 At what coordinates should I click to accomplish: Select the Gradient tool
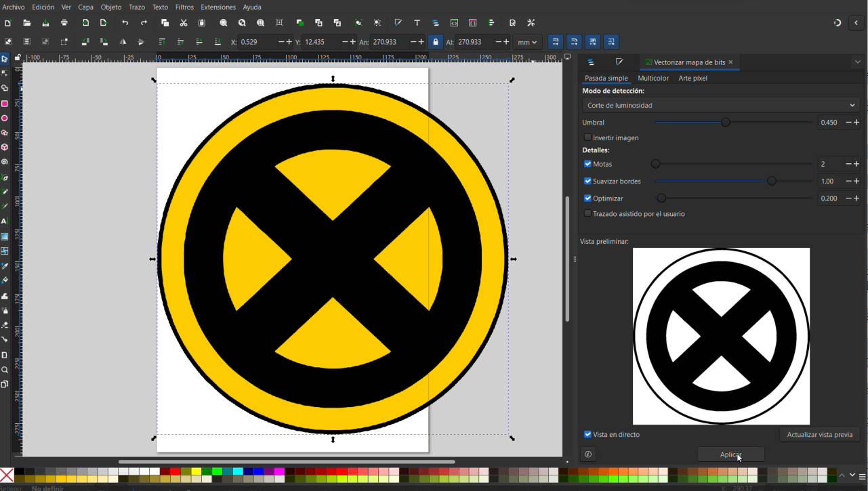tap(5, 236)
